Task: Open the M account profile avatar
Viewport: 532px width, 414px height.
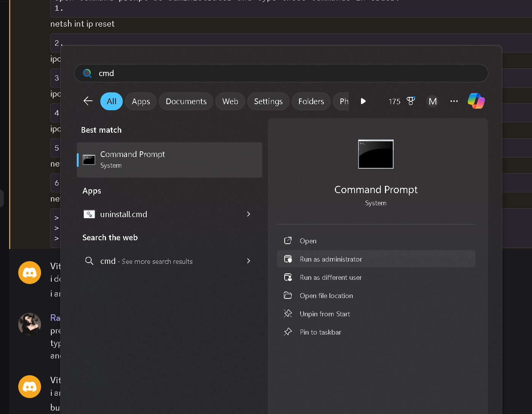Action: tap(432, 102)
